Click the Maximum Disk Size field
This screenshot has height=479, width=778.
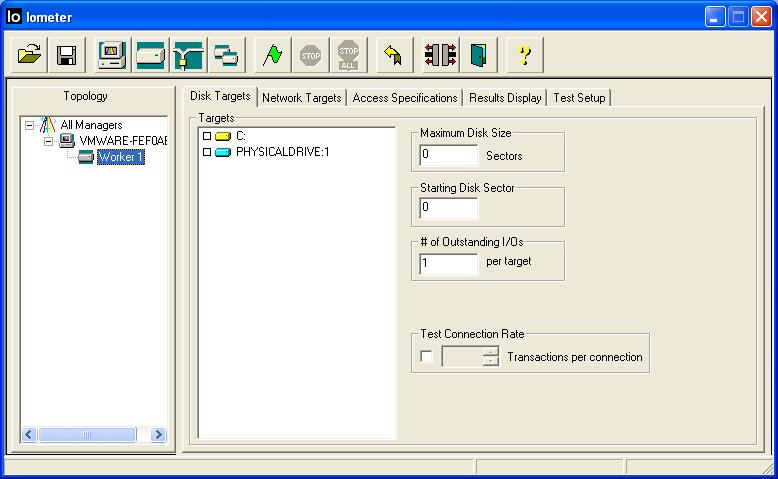(449, 155)
